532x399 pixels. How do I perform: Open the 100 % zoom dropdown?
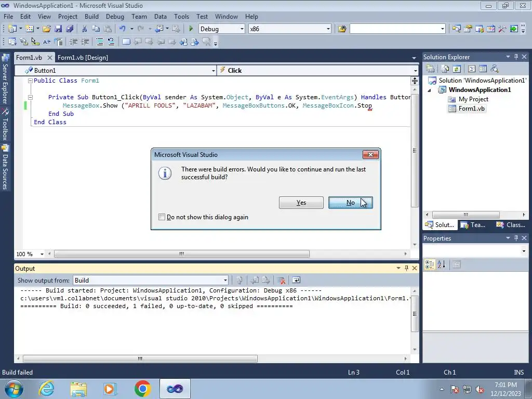pos(42,254)
